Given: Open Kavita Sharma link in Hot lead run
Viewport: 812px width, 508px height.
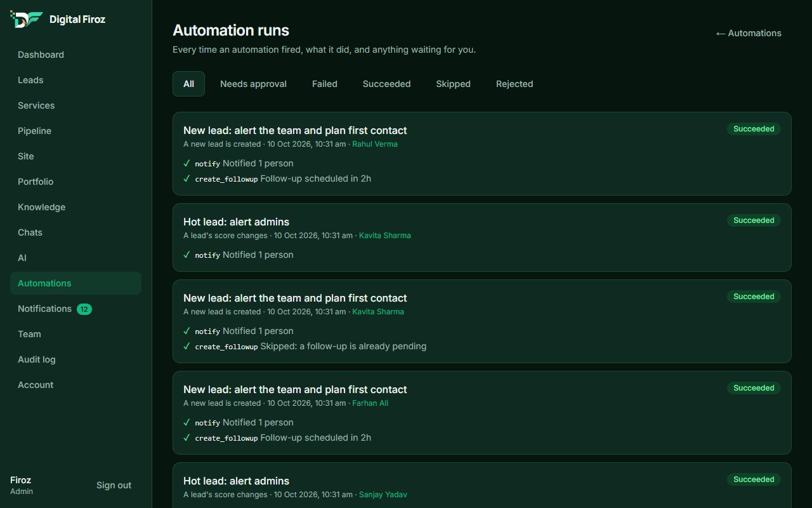Looking at the screenshot, I should 385,236.
